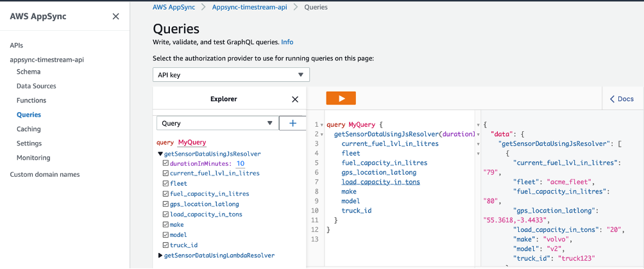Open the Docs panel
Image resolution: width=644 pixels, height=269 pixels.
point(622,99)
